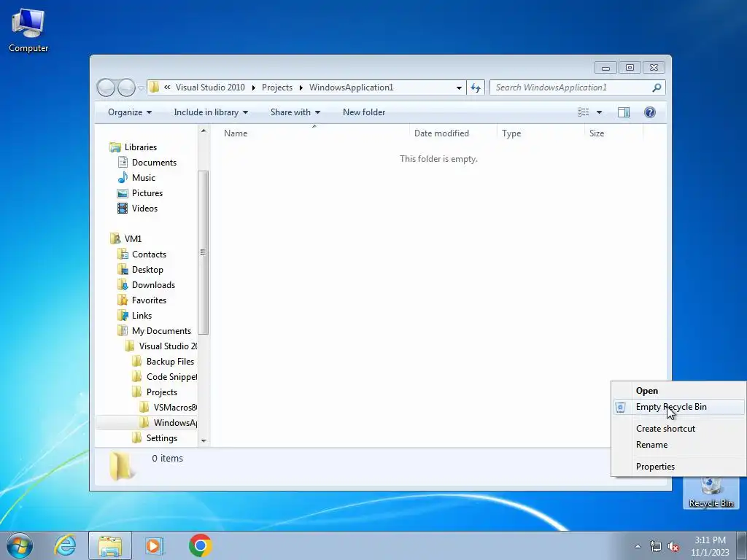The width and height of the screenshot is (747, 560).
Task: Open Explorer help icon
Action: (649, 112)
